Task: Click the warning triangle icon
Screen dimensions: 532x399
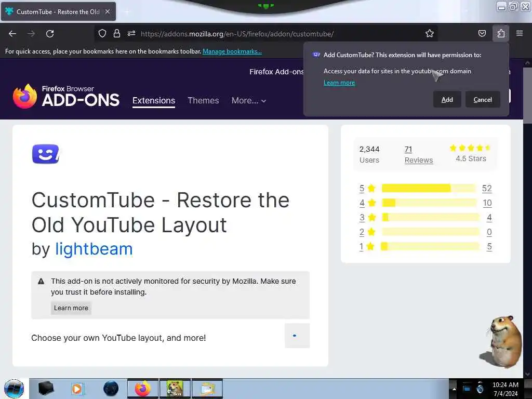Action: coord(41,281)
